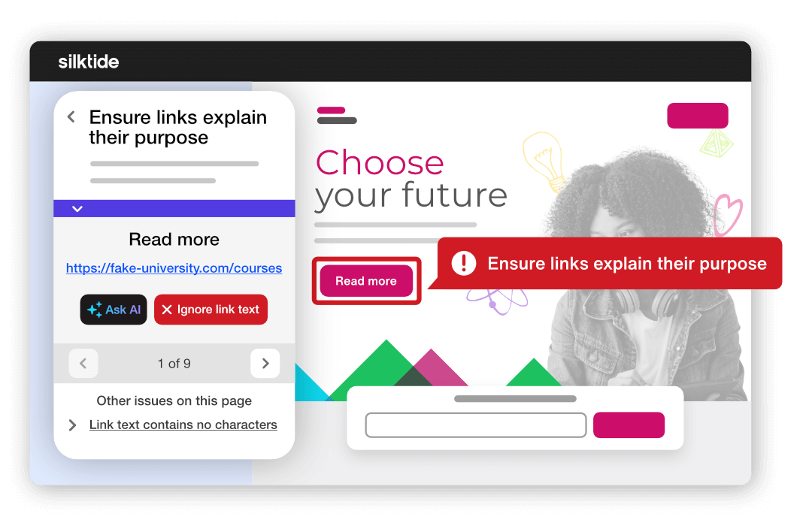The height and width of the screenshot is (526, 812).
Task: Click the empty text input field
Action: (475, 425)
